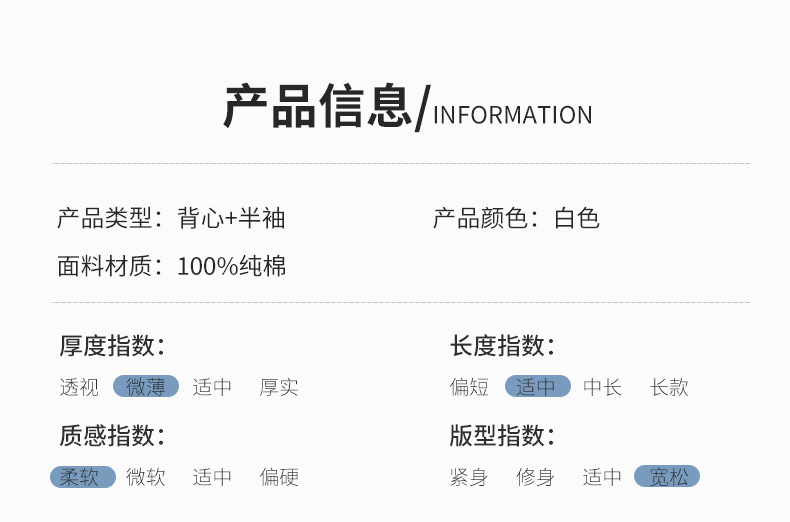Select 紧身 fit option
Screen dimensions: 790x522
point(469,477)
